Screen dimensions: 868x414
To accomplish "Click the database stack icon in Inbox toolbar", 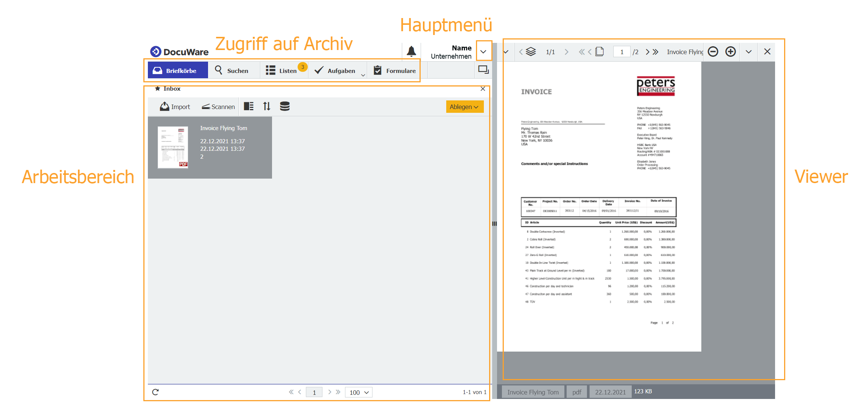I will click(285, 106).
